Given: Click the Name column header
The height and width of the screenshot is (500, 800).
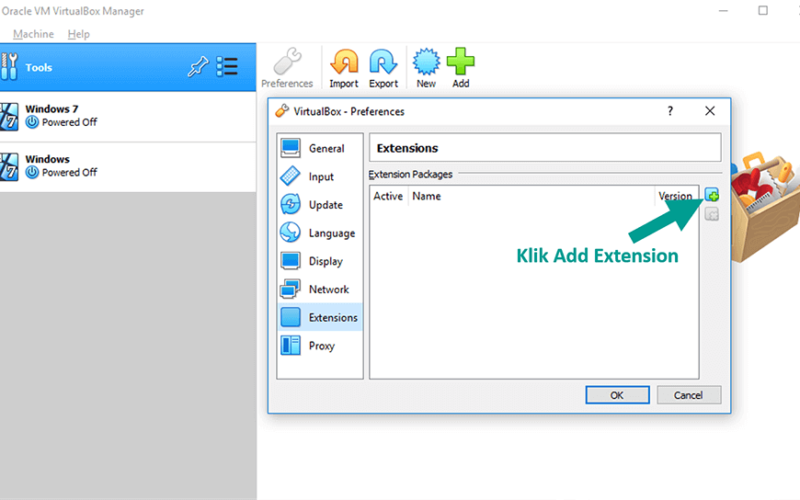Looking at the screenshot, I should 531,196.
